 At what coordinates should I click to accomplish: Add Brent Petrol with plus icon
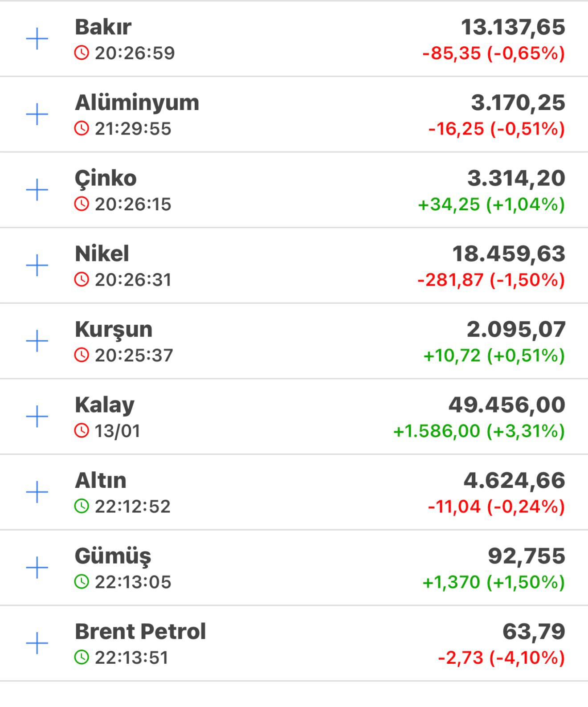tap(37, 643)
